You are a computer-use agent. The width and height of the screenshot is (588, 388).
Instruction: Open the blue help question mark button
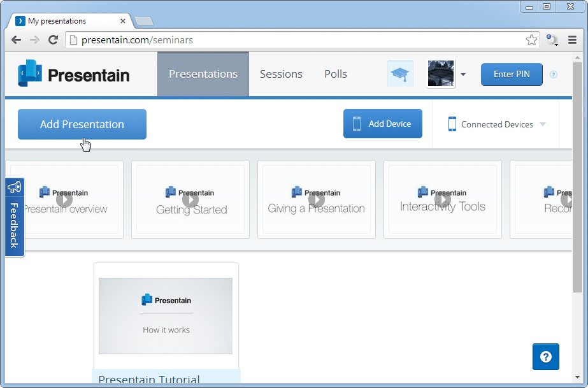[x=545, y=357]
